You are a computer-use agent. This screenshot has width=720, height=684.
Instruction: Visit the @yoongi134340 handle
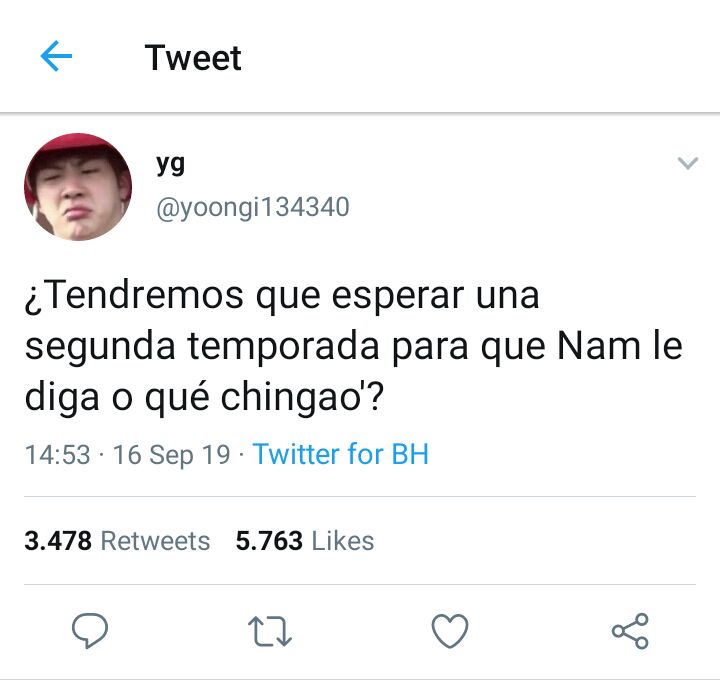tap(253, 207)
